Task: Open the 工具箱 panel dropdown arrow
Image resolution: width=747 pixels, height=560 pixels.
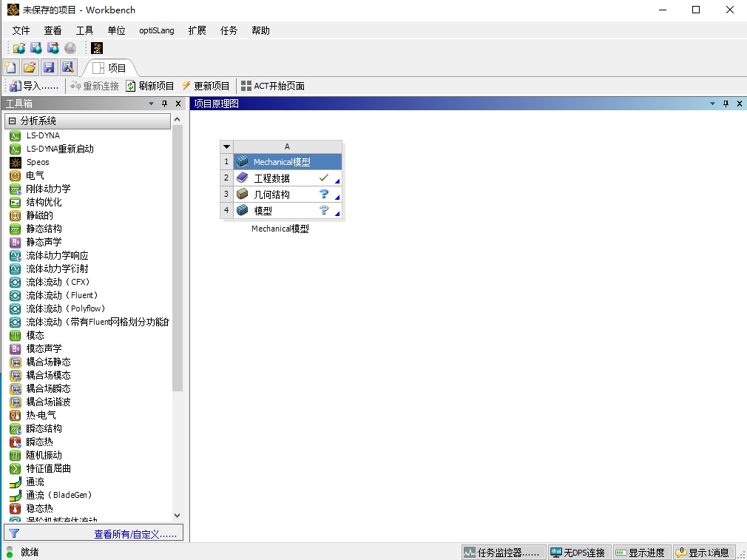Action: (152, 104)
